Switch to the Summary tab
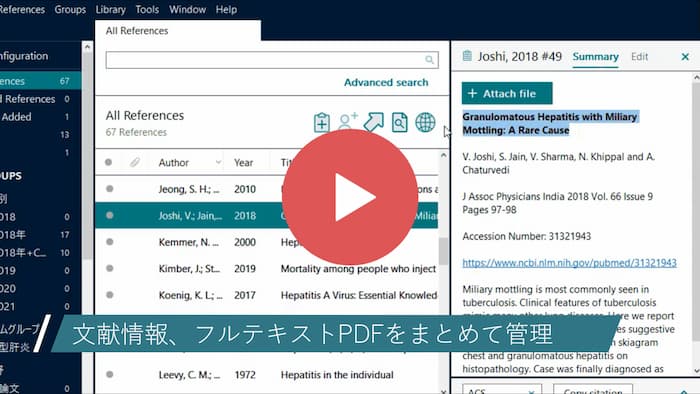This screenshot has height=394, width=700. (596, 57)
